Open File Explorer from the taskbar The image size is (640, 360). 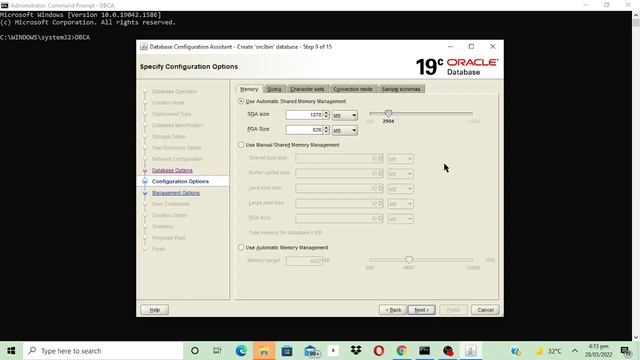[264, 351]
